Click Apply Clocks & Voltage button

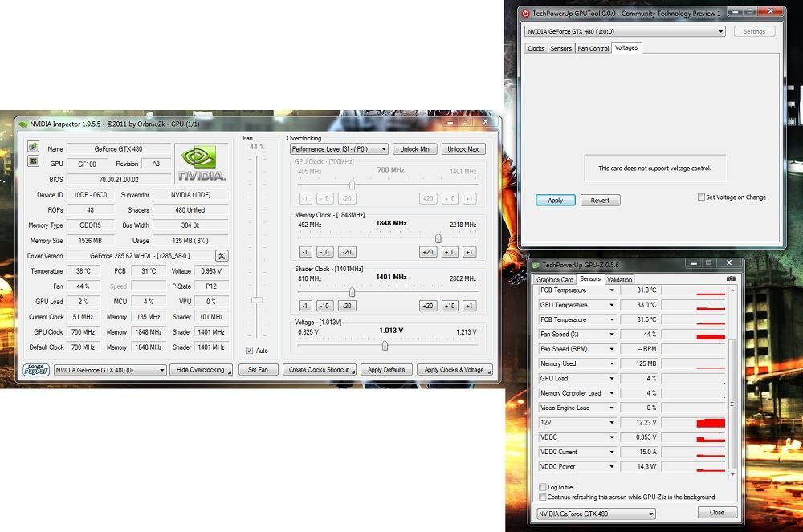(454, 369)
